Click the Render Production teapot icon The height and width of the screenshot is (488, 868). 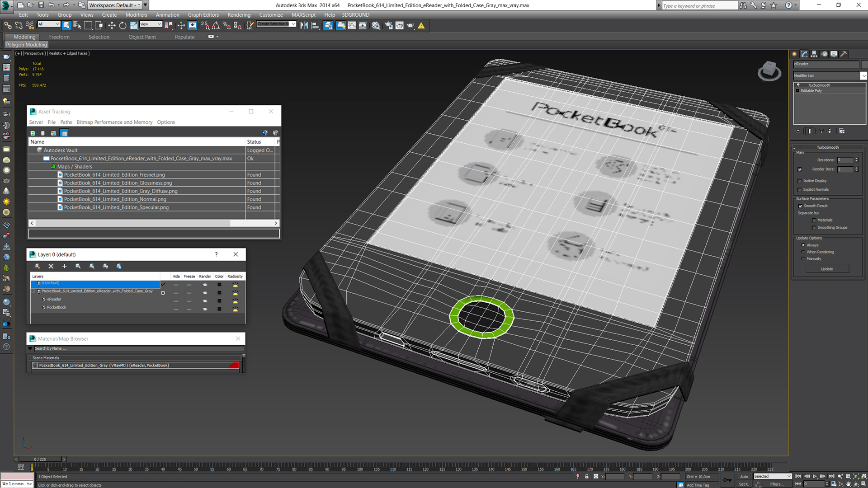click(410, 25)
